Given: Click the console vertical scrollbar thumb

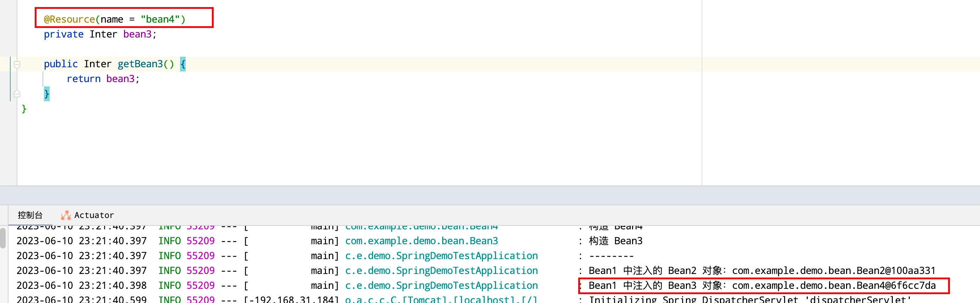Looking at the screenshot, I should tap(3, 238).
